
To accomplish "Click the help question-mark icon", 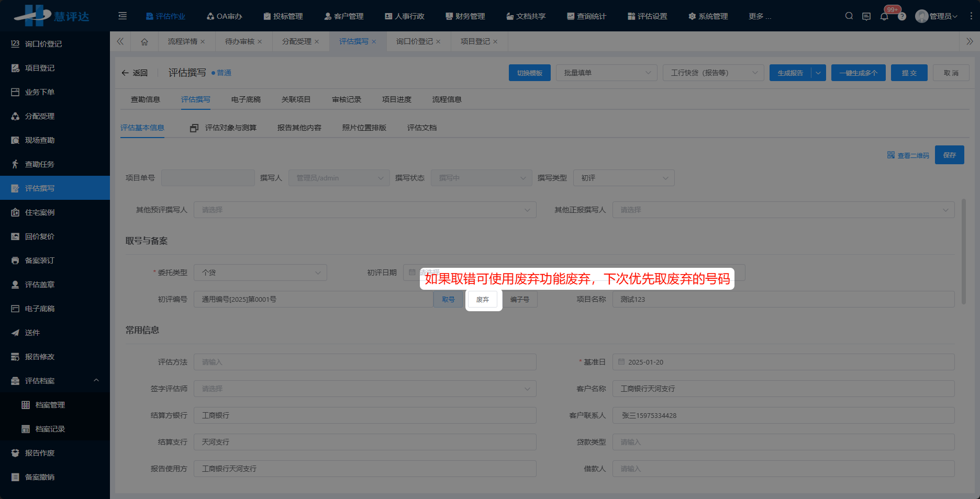I will [x=901, y=16].
